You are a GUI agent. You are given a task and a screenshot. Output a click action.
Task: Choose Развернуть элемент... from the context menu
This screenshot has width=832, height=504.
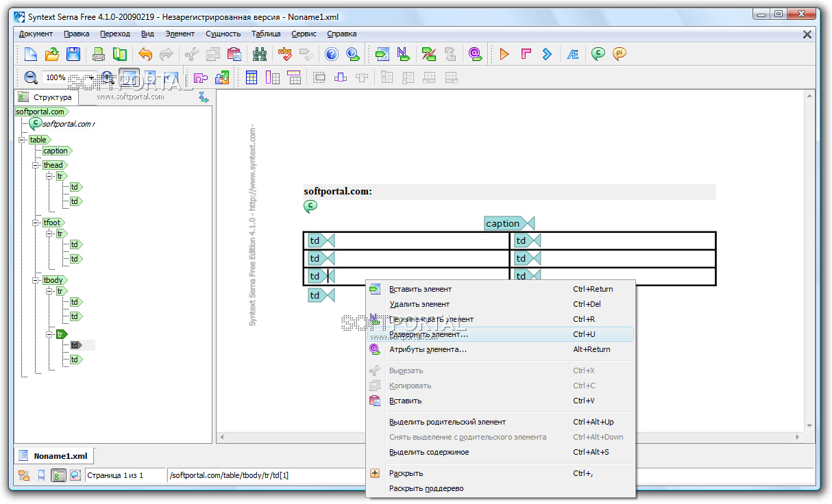coord(428,334)
